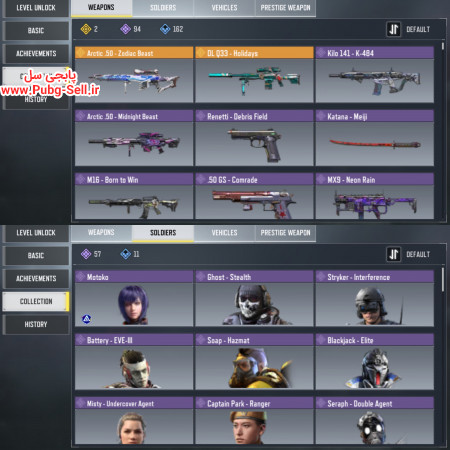Viewport: 450px width, 450px height.
Task: Switch to the Prestige Weapon tab in the upper panel
Action: (x=285, y=8)
